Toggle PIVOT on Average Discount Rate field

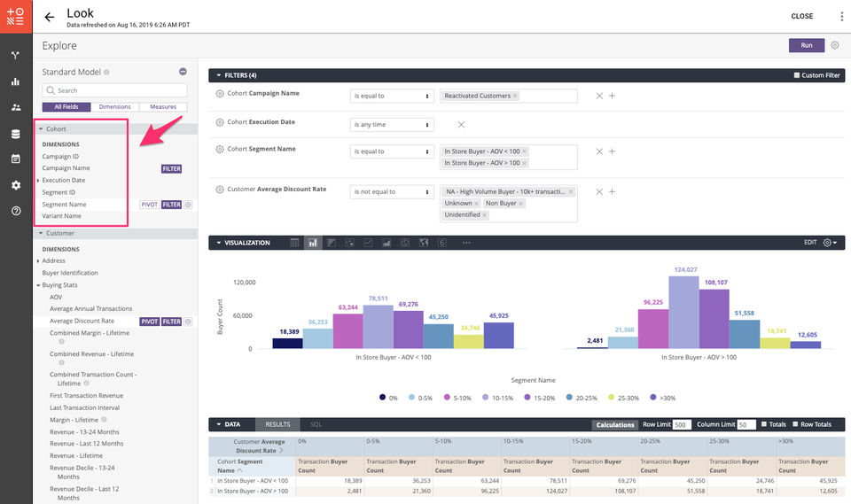pos(149,322)
